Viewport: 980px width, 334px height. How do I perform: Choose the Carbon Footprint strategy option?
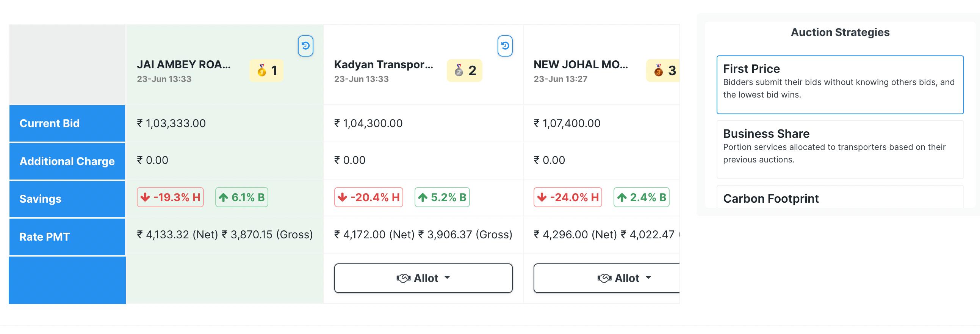pos(840,198)
